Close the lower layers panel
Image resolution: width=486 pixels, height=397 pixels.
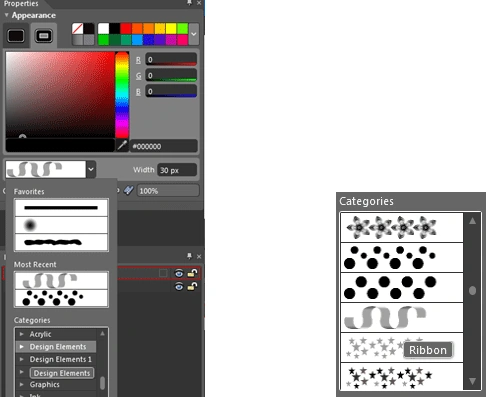pos(199,256)
